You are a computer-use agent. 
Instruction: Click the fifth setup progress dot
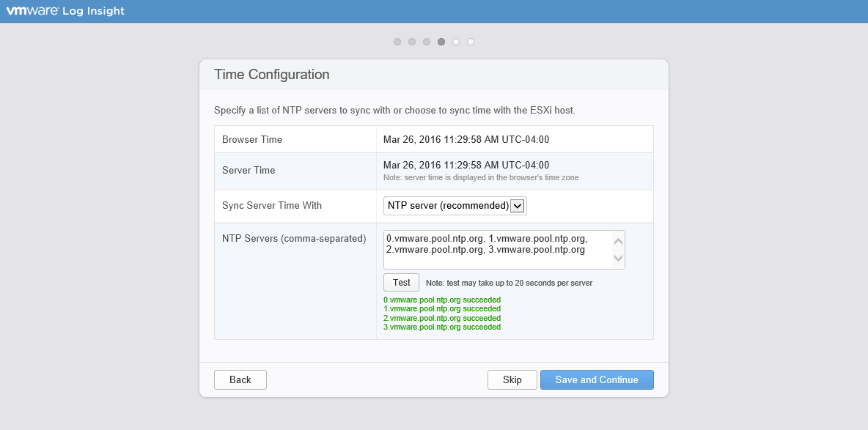(x=456, y=42)
